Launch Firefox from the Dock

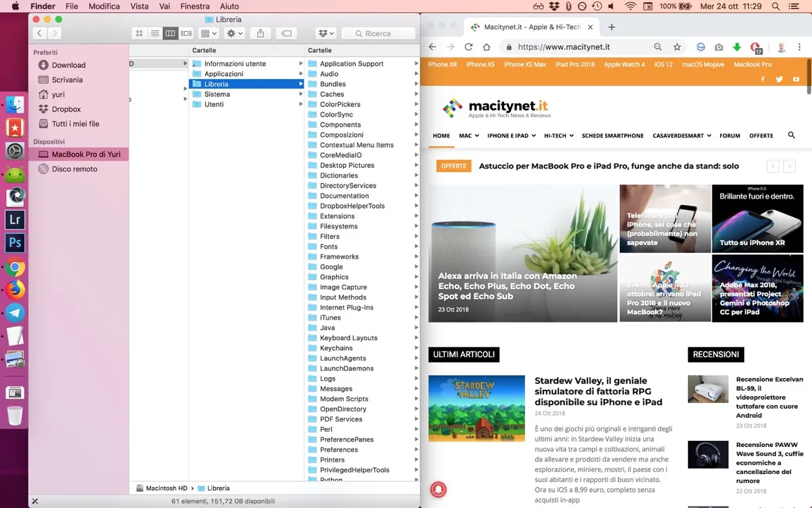(15, 290)
